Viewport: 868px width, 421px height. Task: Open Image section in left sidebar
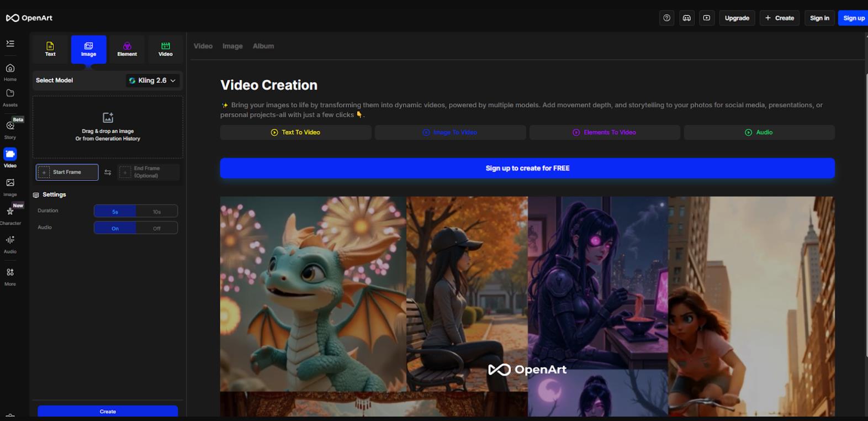10,187
